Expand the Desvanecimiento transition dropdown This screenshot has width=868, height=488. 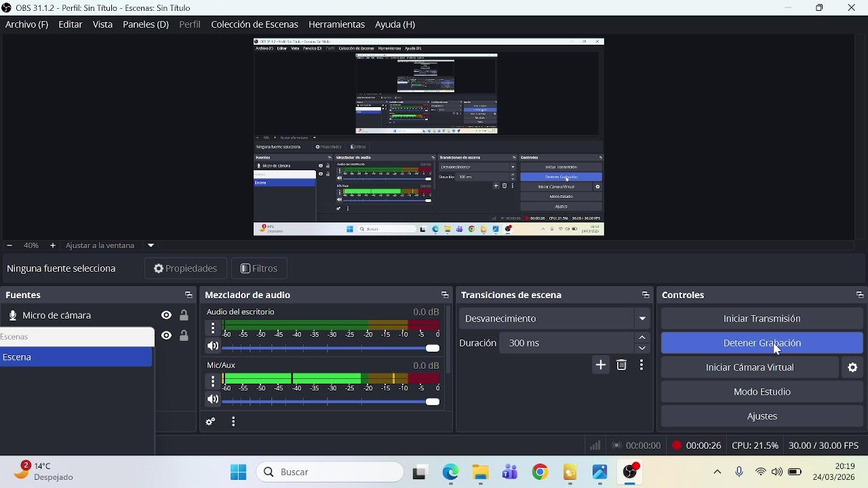(x=642, y=319)
